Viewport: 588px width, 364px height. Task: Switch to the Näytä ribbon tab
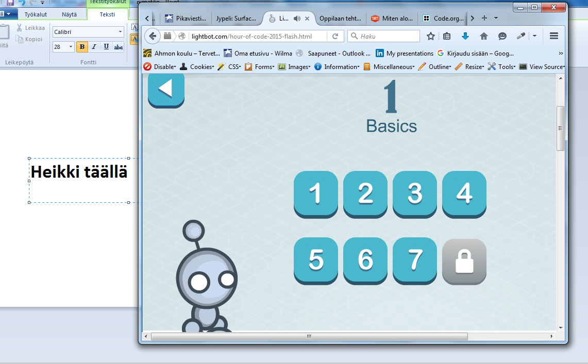click(x=69, y=14)
